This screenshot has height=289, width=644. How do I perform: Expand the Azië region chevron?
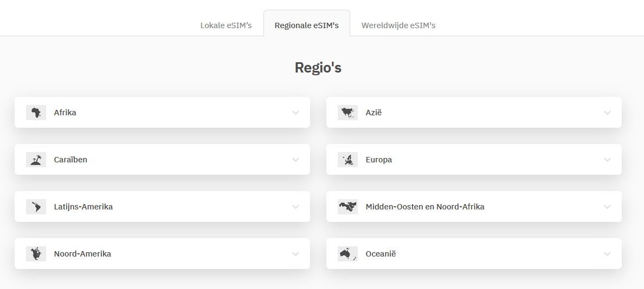point(607,113)
